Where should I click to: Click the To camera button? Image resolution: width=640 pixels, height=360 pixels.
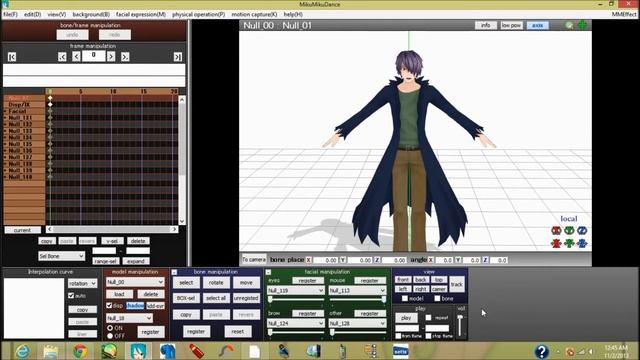pyautogui.click(x=254, y=260)
